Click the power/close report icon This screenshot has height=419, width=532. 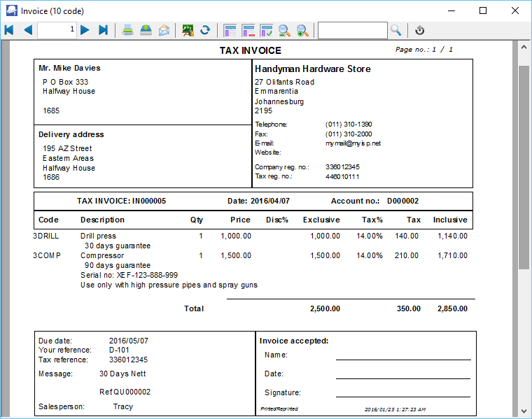[x=419, y=30]
